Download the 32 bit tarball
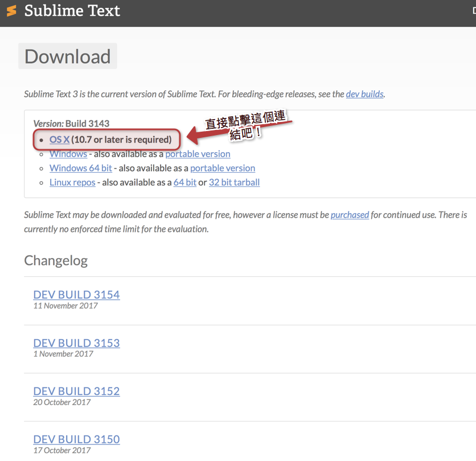 coord(234,182)
